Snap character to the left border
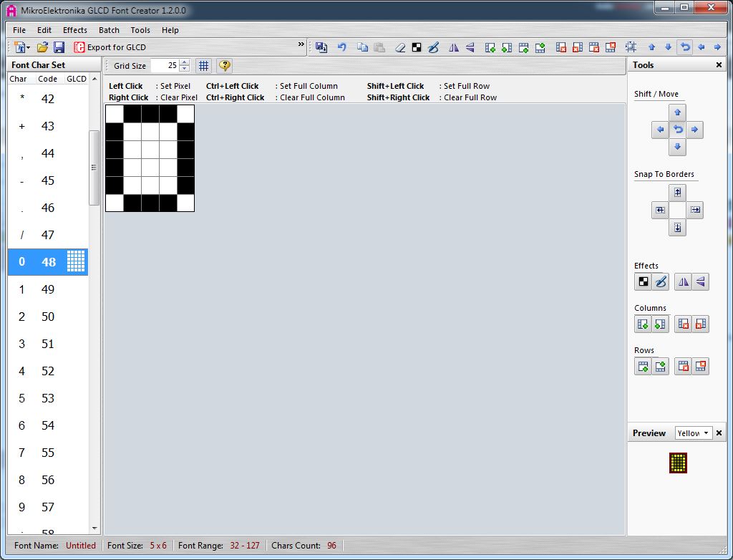Screen dimensions: 733x560 pyautogui.click(x=660, y=210)
